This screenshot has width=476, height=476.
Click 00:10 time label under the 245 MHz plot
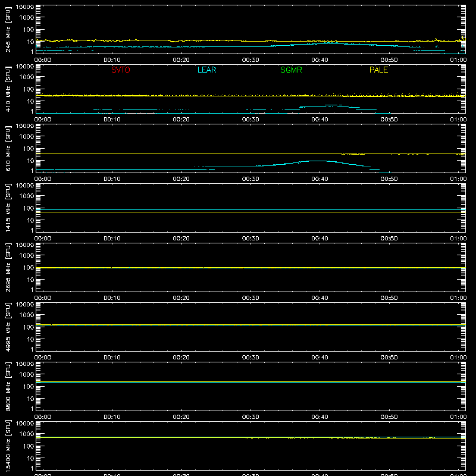click(112, 60)
